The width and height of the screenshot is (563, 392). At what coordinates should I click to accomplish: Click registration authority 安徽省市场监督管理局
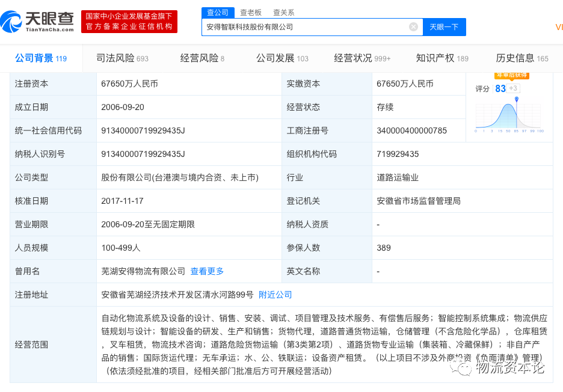tap(419, 201)
